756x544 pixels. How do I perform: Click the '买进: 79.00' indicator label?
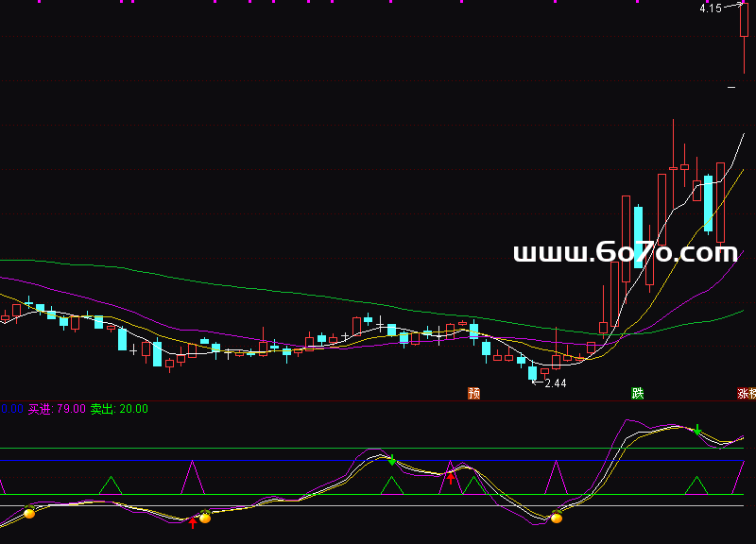(57, 409)
